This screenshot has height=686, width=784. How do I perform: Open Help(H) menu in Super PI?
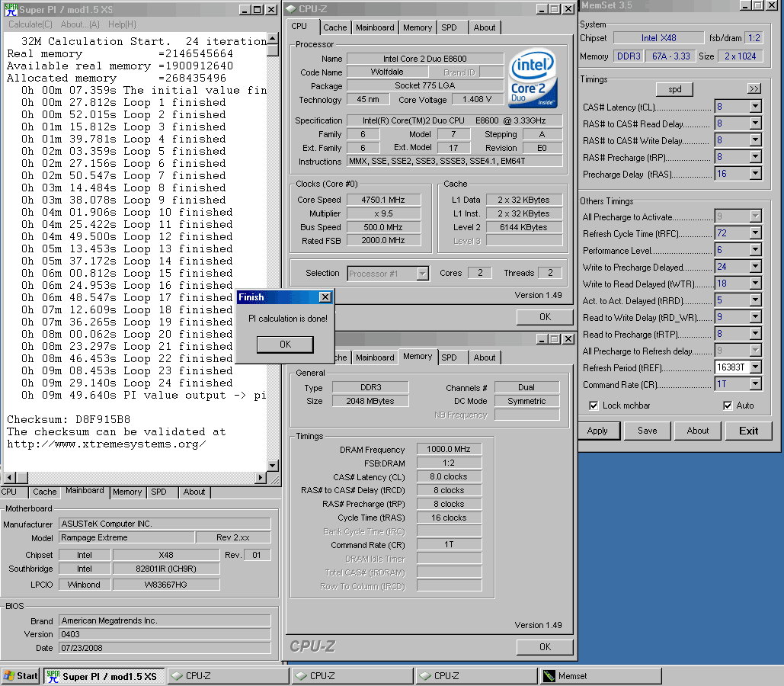(122, 24)
